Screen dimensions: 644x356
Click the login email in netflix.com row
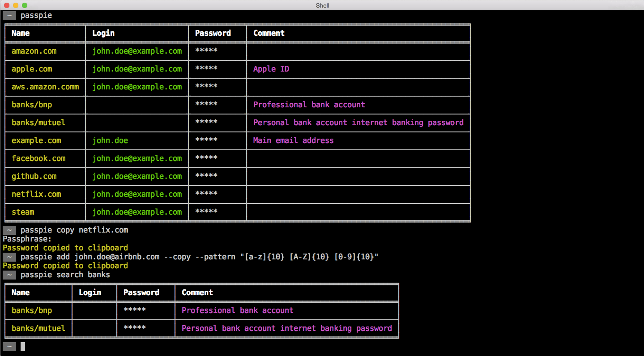(137, 194)
